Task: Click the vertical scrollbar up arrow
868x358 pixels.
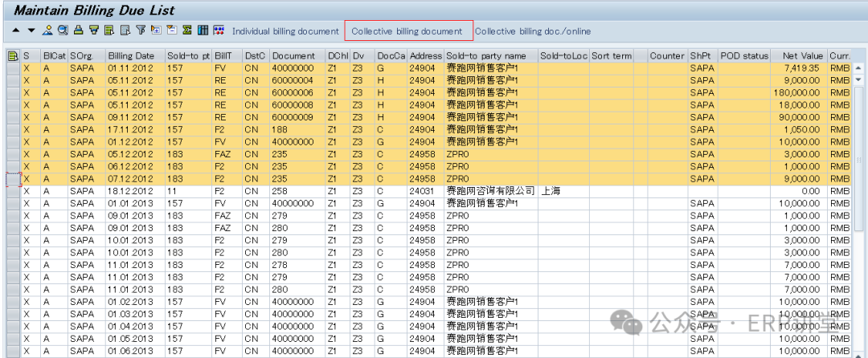Action: [858, 68]
